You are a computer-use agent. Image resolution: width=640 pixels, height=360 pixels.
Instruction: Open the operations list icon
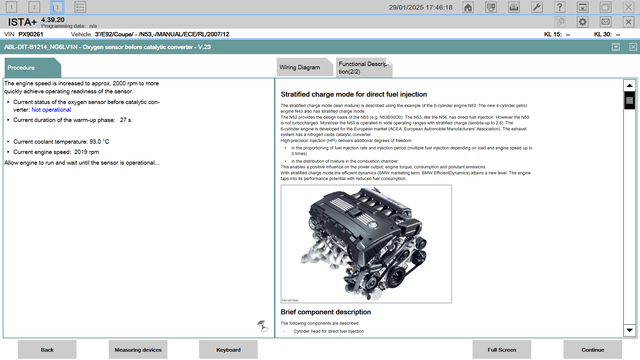80,7
